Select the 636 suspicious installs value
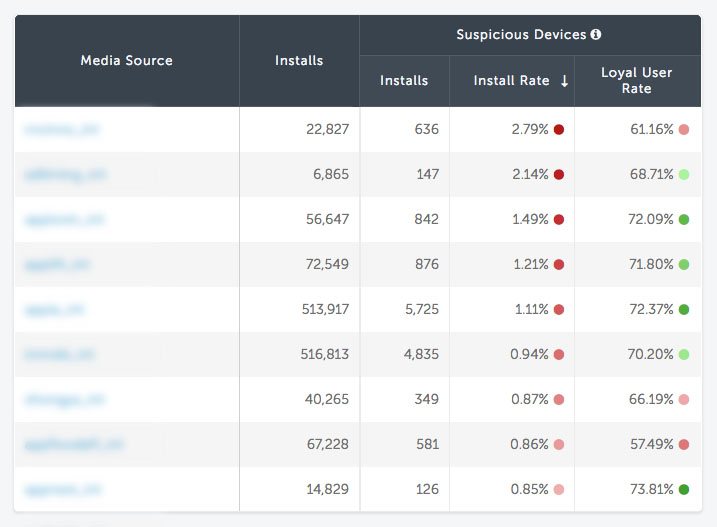This screenshot has width=717, height=527. [427, 129]
